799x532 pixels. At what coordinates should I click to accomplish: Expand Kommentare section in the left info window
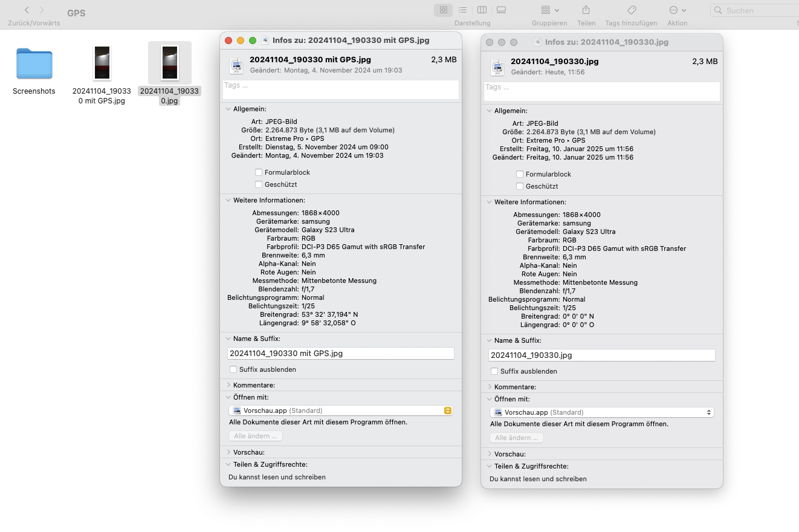(228, 385)
